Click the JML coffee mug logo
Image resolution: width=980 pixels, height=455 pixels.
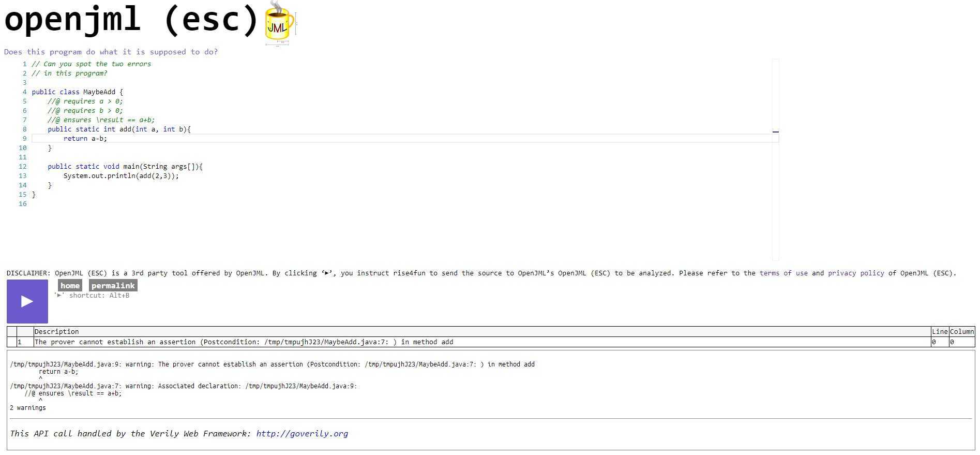(280, 23)
